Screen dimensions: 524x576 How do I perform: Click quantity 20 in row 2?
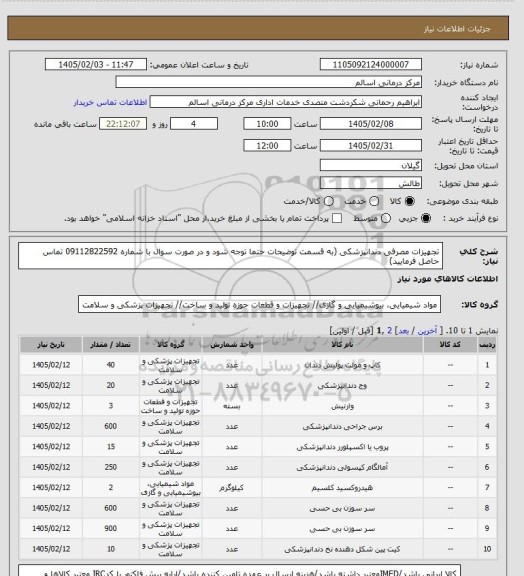point(111,385)
